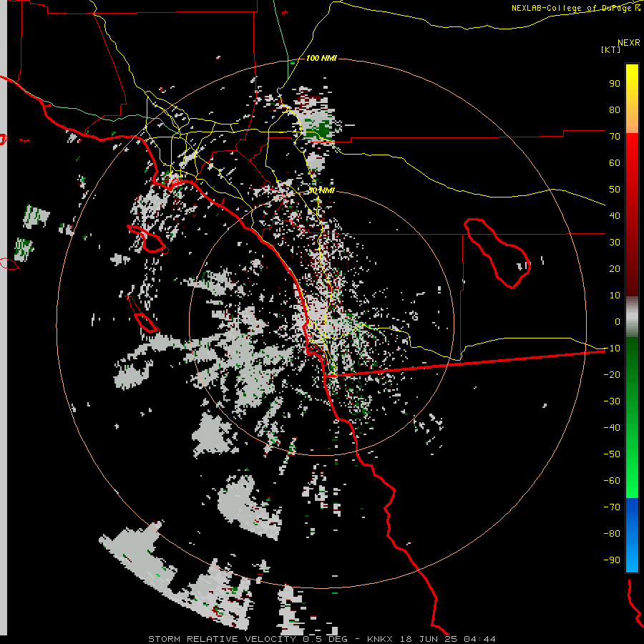Screen dimensions: 644x644
Task: Click the 70 value on velocity scale
Action: (x=615, y=137)
